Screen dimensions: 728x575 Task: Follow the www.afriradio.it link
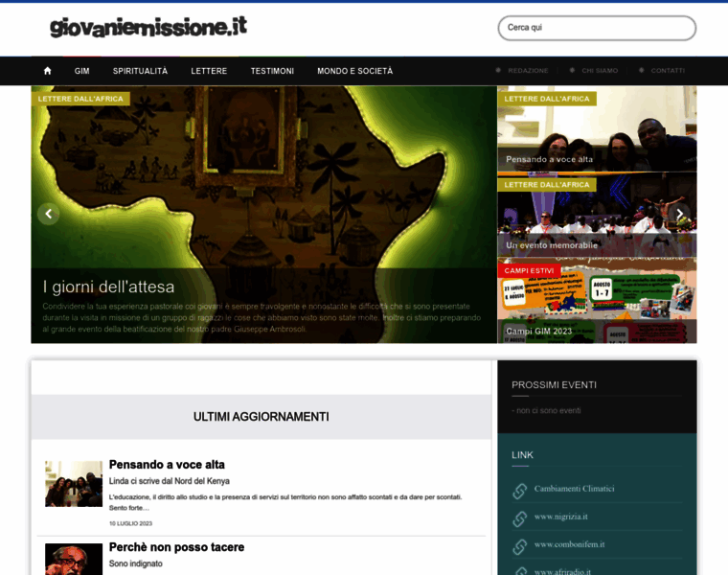tap(562, 571)
